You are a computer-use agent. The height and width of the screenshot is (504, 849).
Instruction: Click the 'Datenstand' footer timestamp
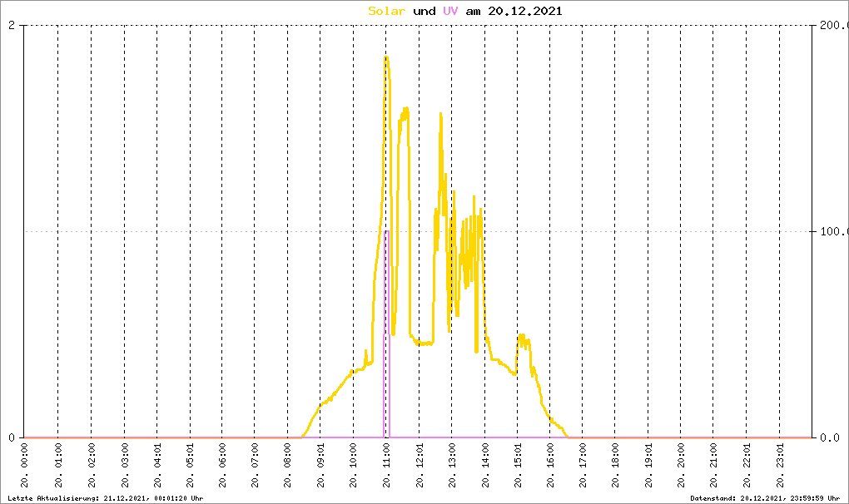tap(765, 498)
